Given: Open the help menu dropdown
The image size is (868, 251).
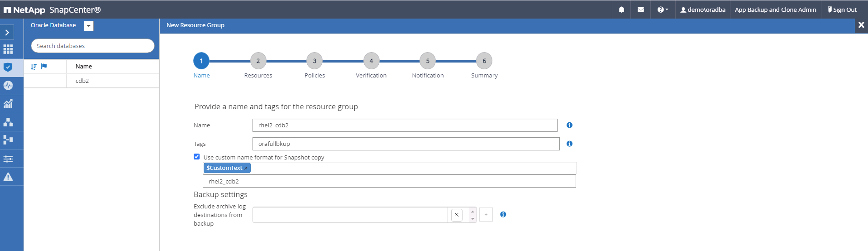Looking at the screenshot, I should pyautogui.click(x=663, y=10).
